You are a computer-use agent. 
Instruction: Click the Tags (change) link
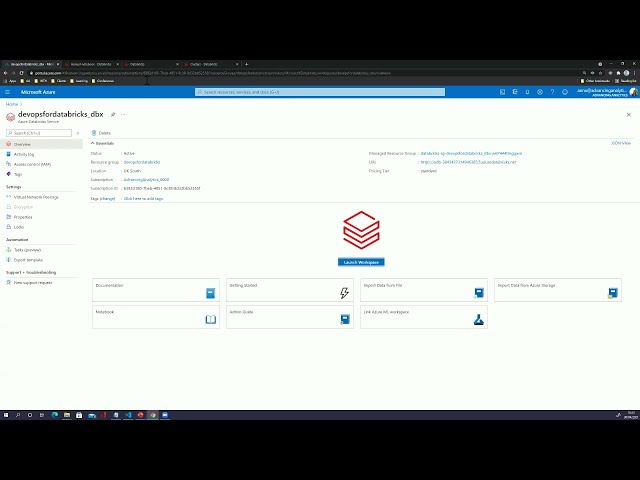103,199
